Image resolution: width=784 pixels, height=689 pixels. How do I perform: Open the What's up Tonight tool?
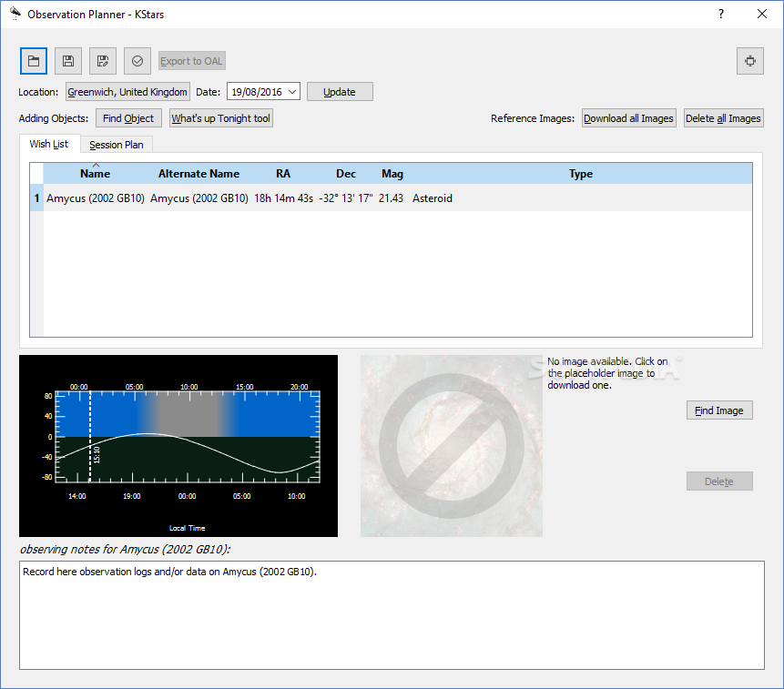(221, 118)
